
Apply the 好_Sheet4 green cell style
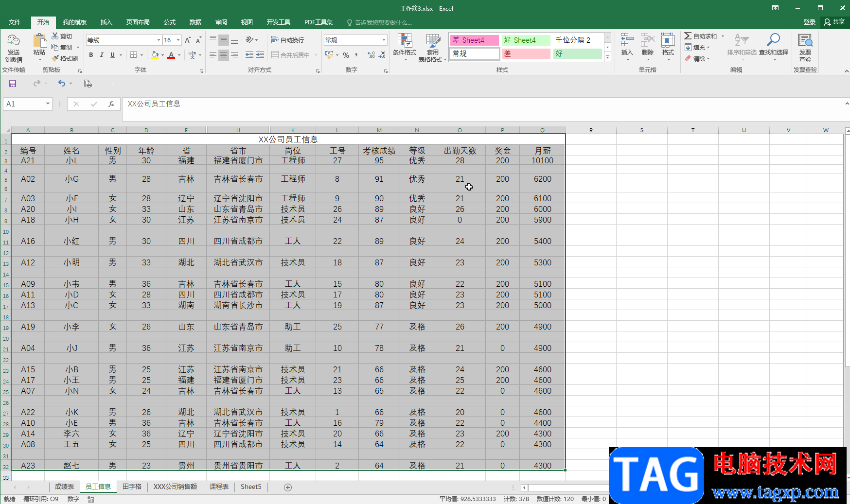click(526, 40)
